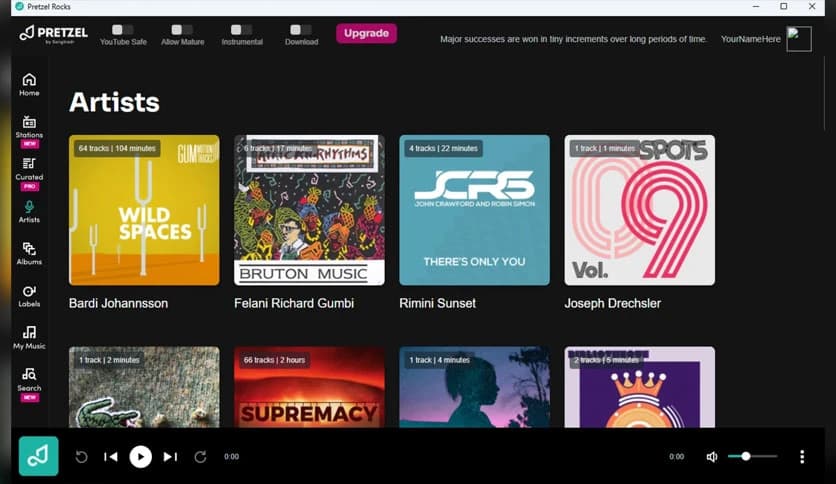Open the three-dot player options menu

802,457
